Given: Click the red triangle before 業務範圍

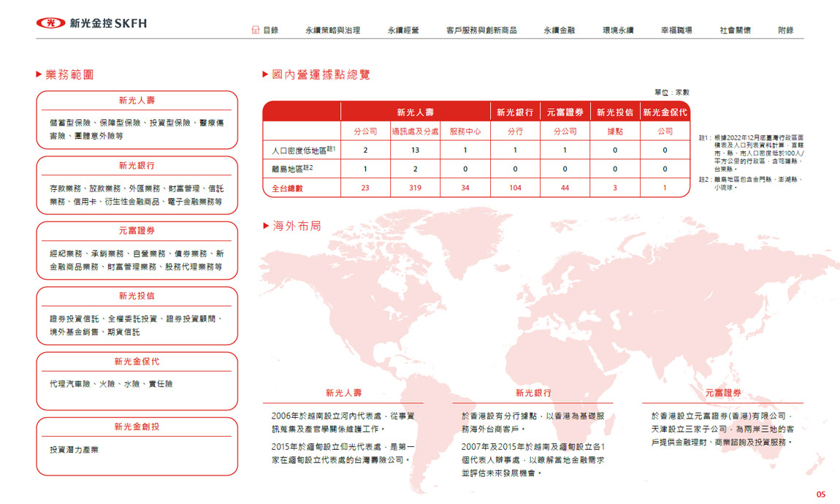Looking at the screenshot, I should (38, 75).
